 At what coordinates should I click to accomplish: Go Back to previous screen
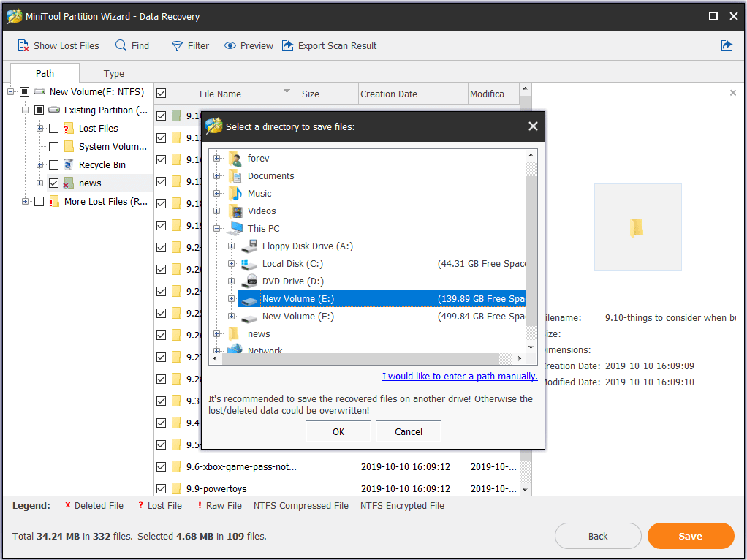598,536
